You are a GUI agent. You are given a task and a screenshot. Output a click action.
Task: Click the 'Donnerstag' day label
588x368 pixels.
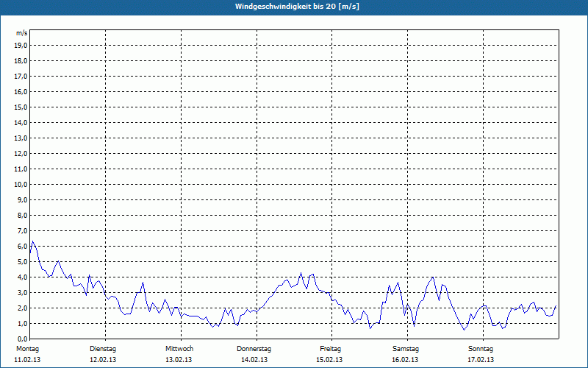coord(254,349)
